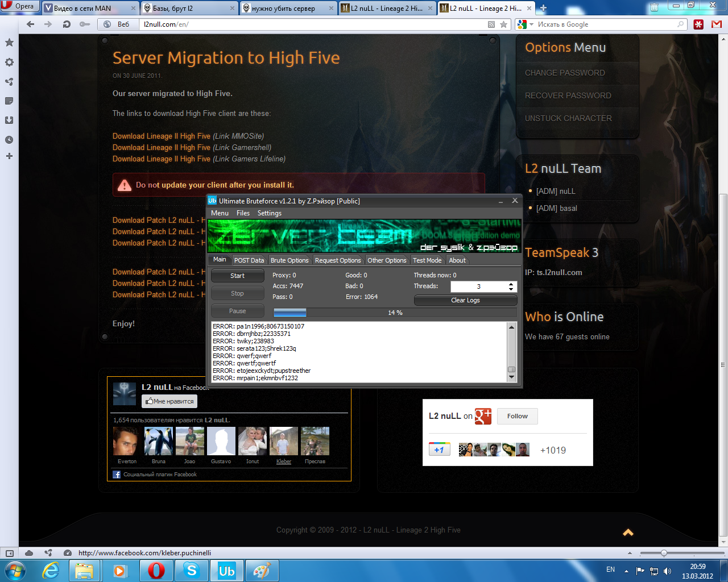
Task: Open the Bookmarks panel star icon in sidebar
Action: pyautogui.click(x=9, y=43)
